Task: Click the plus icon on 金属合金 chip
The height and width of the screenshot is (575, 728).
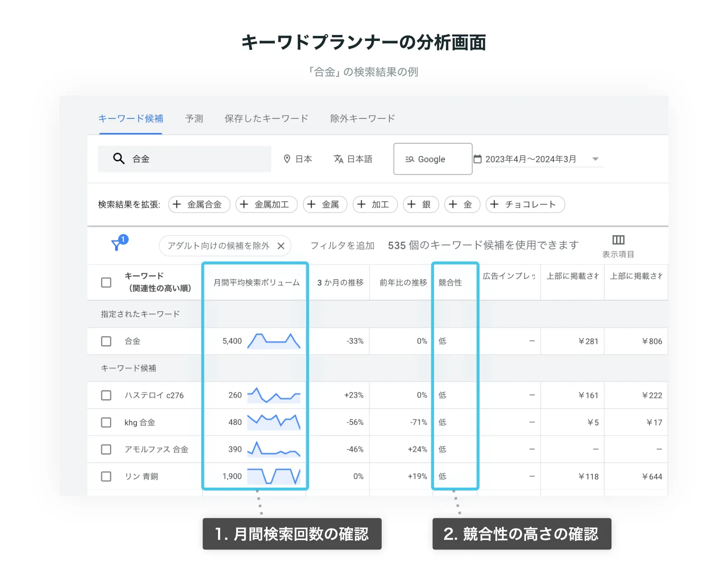Action: (177, 204)
